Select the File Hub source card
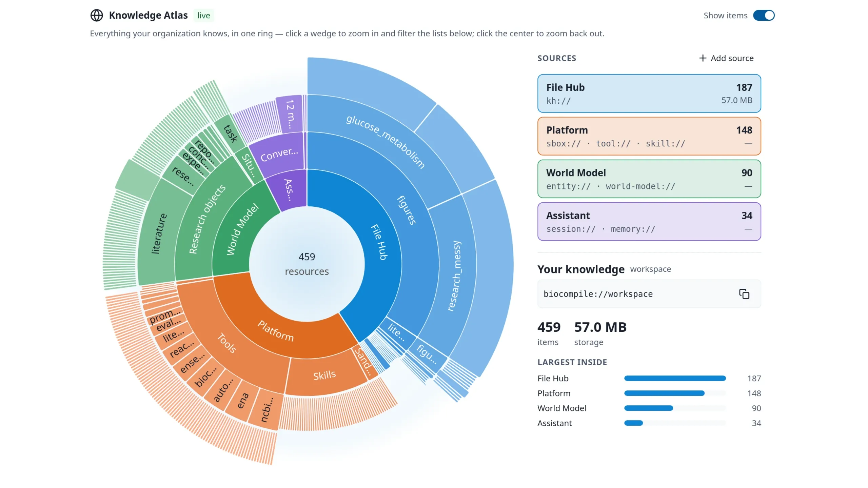Screen dimensions: 868x488 (649, 94)
